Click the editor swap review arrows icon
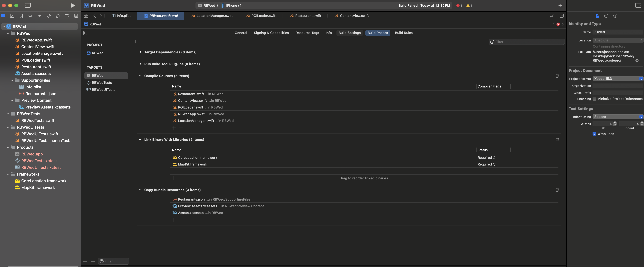The width and height of the screenshot is (644, 267). [552, 16]
